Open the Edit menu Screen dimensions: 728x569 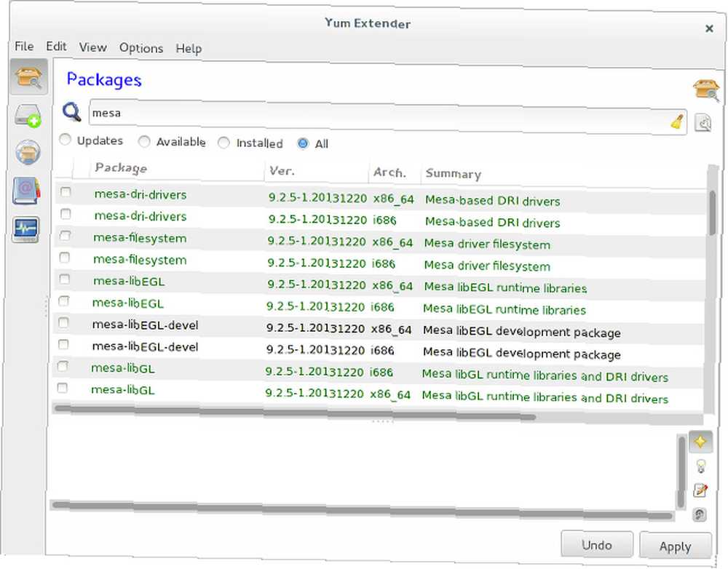[x=56, y=47]
